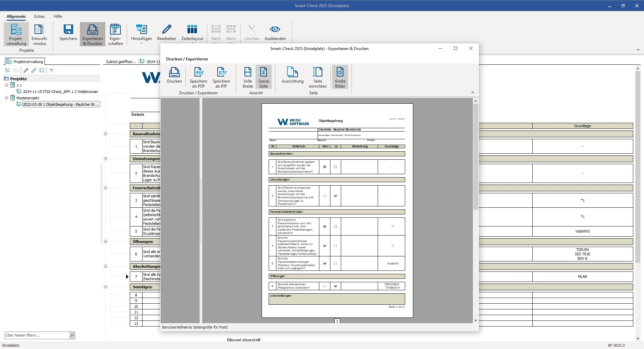Open the Ausrichtung option
Image resolution: width=644 pixels, height=349 pixels.
coord(292,75)
